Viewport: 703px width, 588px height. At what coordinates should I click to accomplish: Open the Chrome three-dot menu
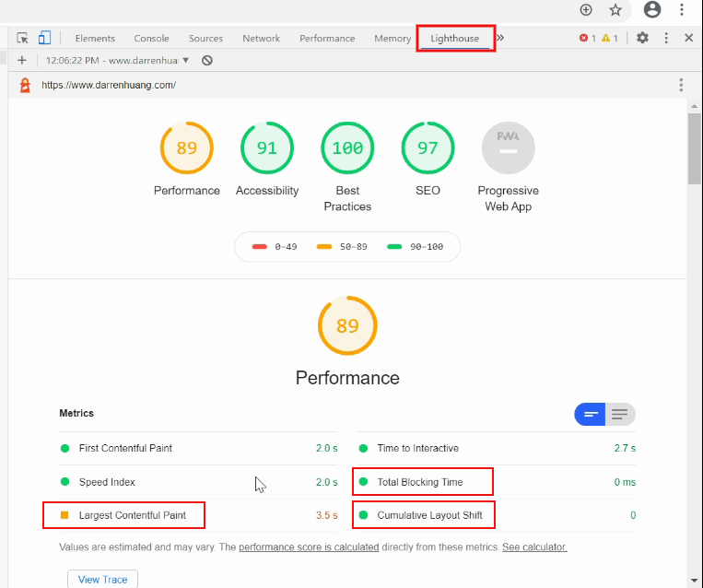[x=682, y=9]
